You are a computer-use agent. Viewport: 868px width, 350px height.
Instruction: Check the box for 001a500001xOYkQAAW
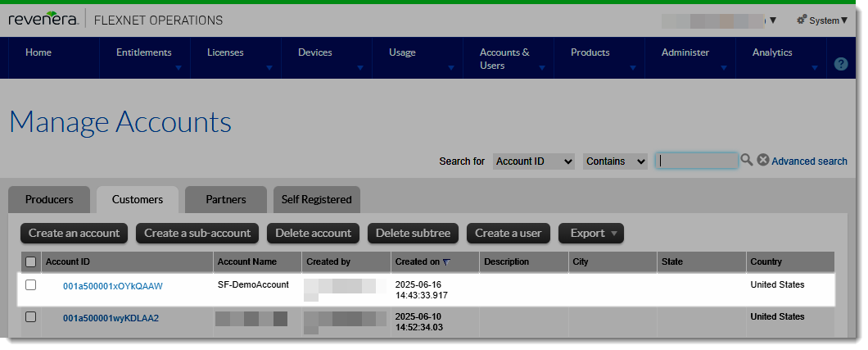coord(31,284)
